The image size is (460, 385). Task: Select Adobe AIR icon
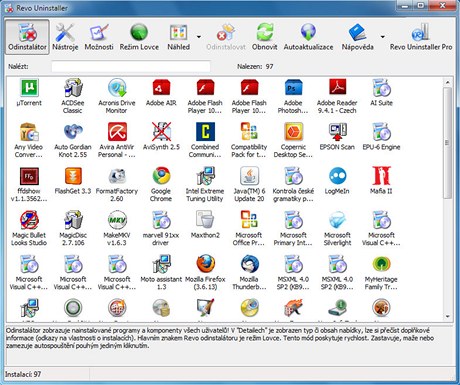pos(161,87)
